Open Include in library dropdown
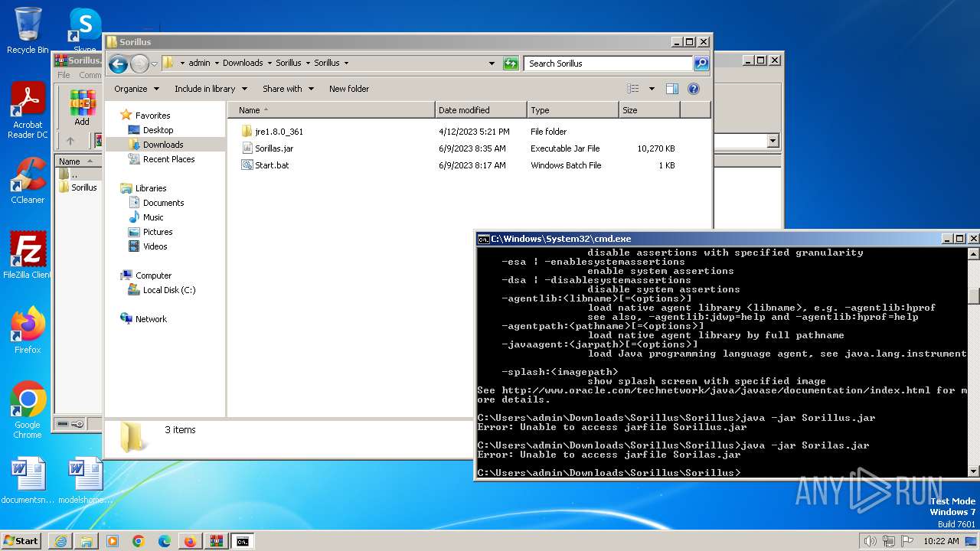 (x=211, y=89)
